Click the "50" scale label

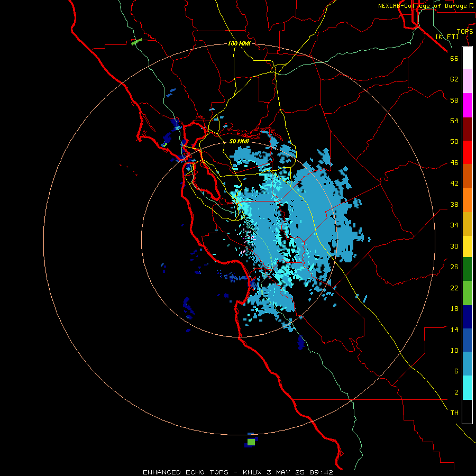coord(454,141)
